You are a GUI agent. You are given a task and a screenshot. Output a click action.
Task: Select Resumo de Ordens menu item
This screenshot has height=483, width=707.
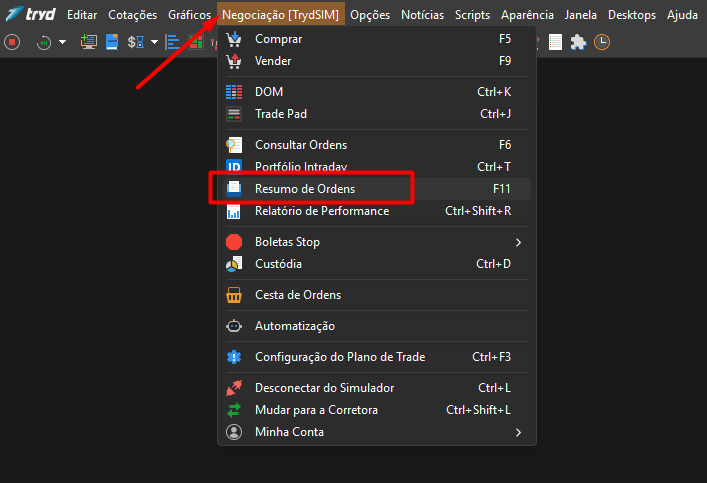click(376, 189)
